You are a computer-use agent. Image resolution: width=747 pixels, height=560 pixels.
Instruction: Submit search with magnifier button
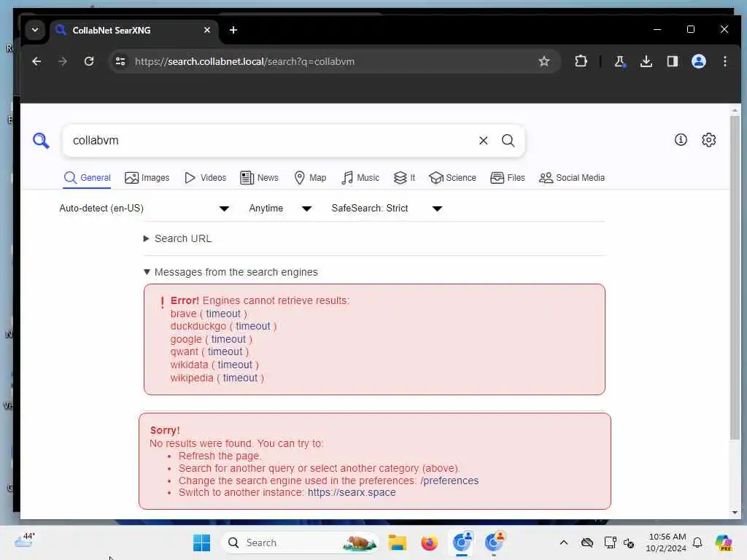508,141
